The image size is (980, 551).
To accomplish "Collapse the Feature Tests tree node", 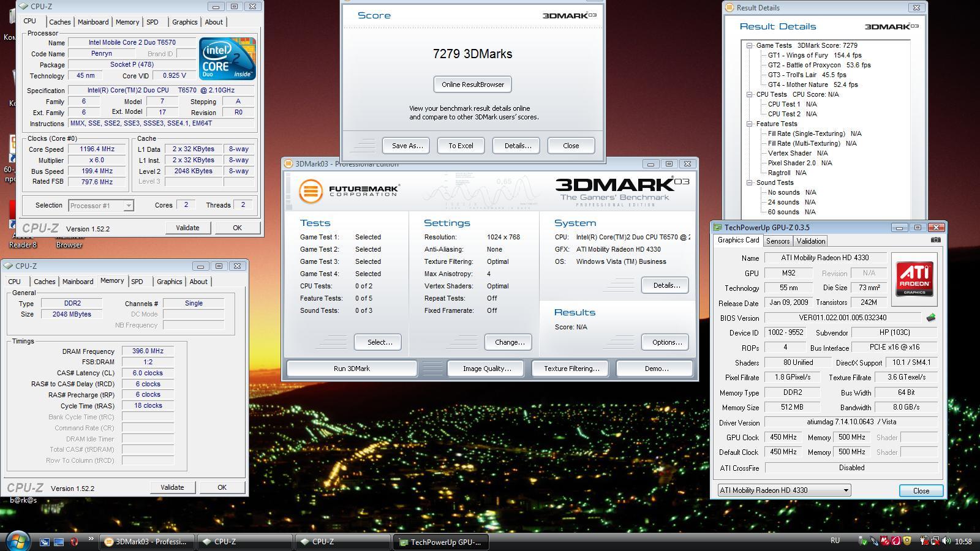I will click(x=749, y=124).
